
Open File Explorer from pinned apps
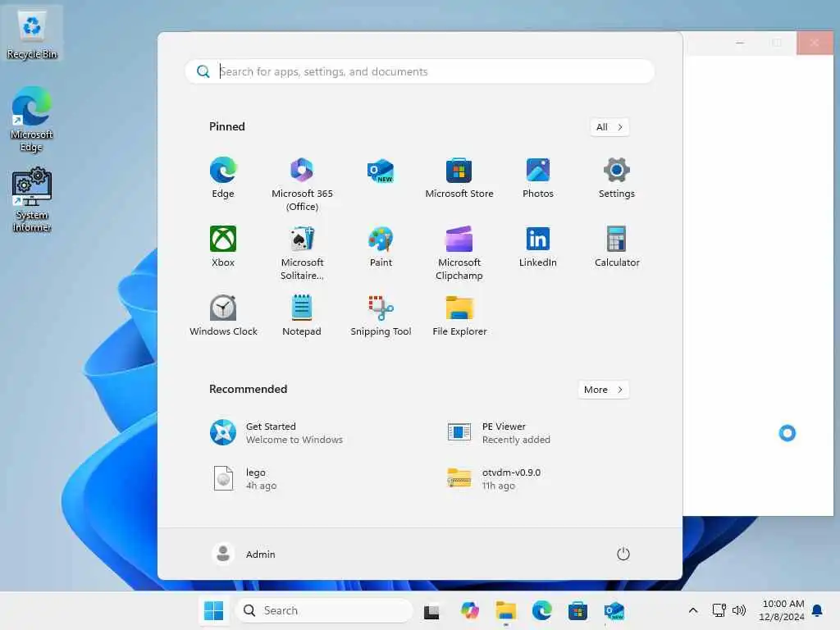(x=459, y=316)
